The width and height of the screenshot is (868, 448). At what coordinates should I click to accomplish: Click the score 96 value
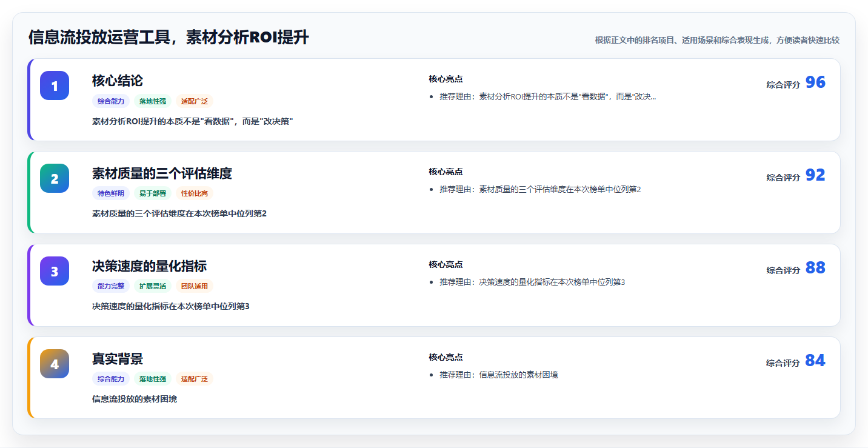(x=815, y=82)
